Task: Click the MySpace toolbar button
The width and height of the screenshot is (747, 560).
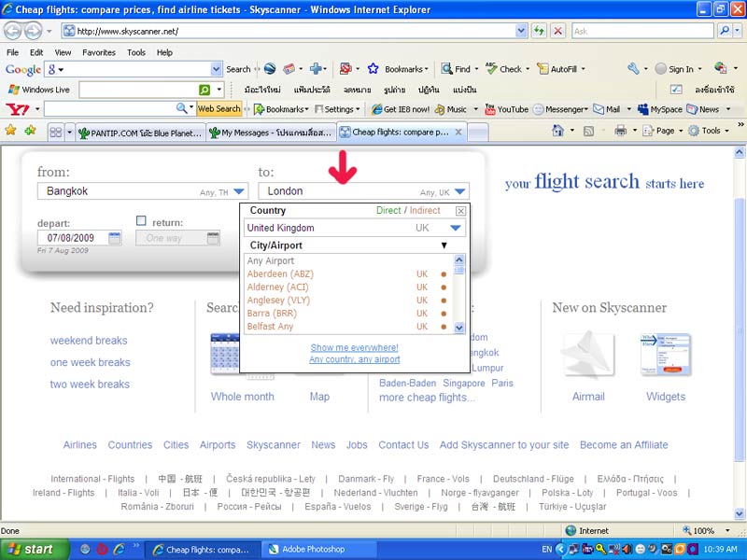Action: (660, 109)
